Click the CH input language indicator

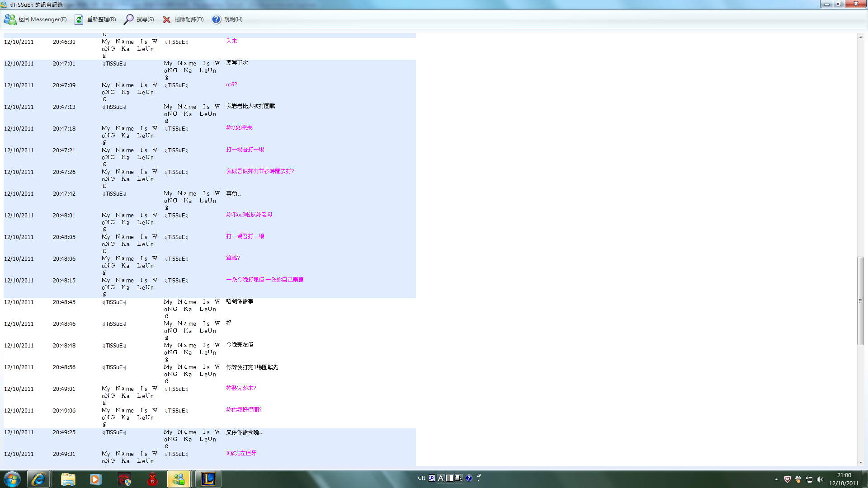421,478
